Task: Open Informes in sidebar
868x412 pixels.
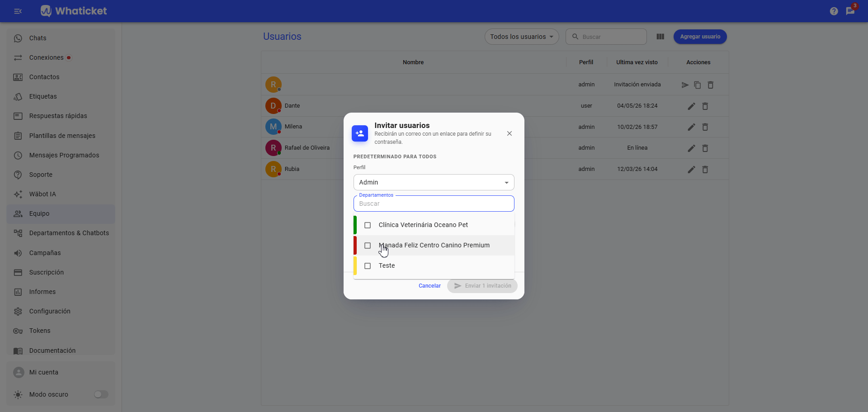Action: (61, 292)
